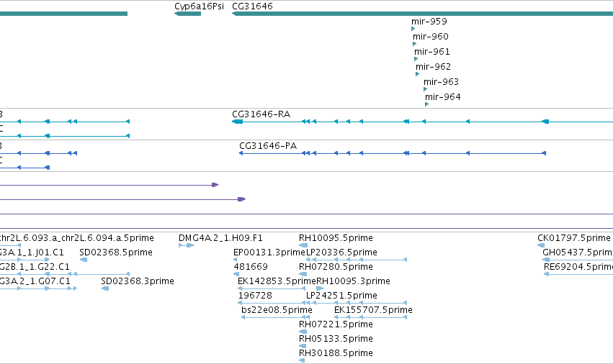613x364 pixels.
Task: Select the EK155707.5prime alignment
Action: 371,317
